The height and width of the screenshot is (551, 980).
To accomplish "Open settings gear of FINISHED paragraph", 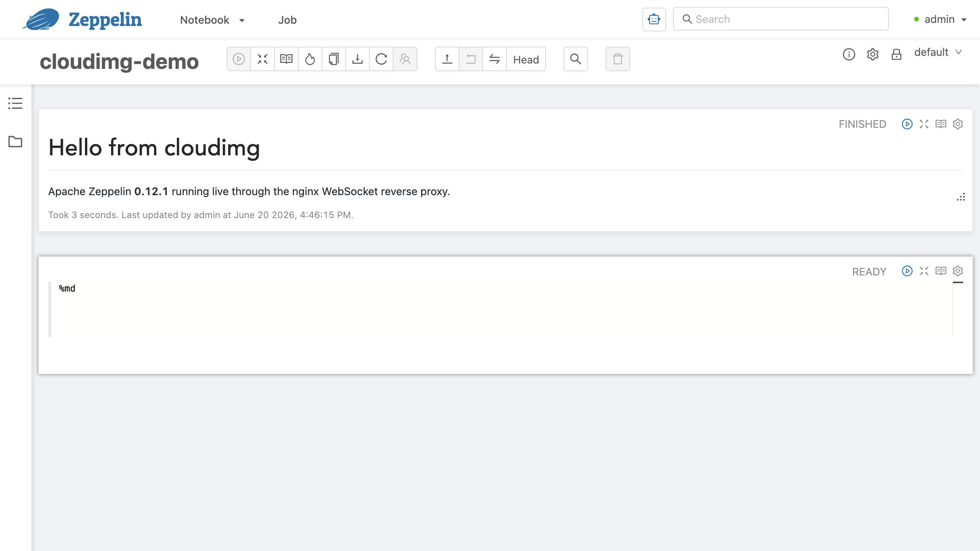I will 957,124.
